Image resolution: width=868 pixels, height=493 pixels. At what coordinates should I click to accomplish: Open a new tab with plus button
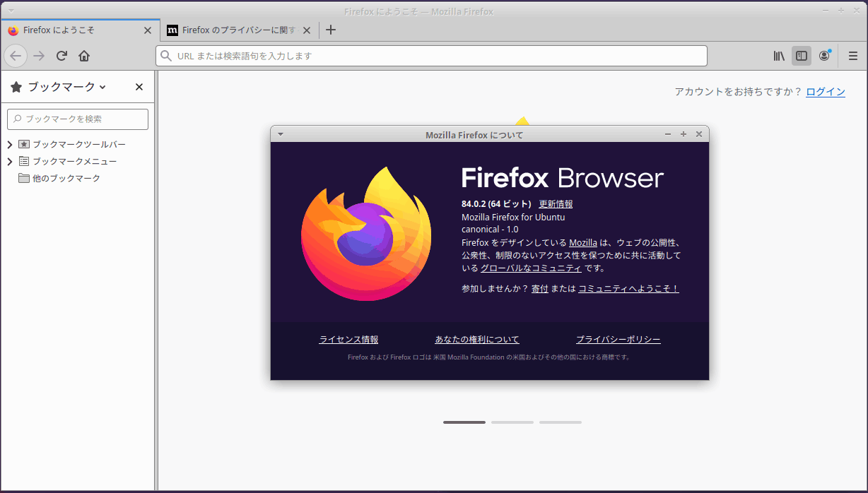330,30
